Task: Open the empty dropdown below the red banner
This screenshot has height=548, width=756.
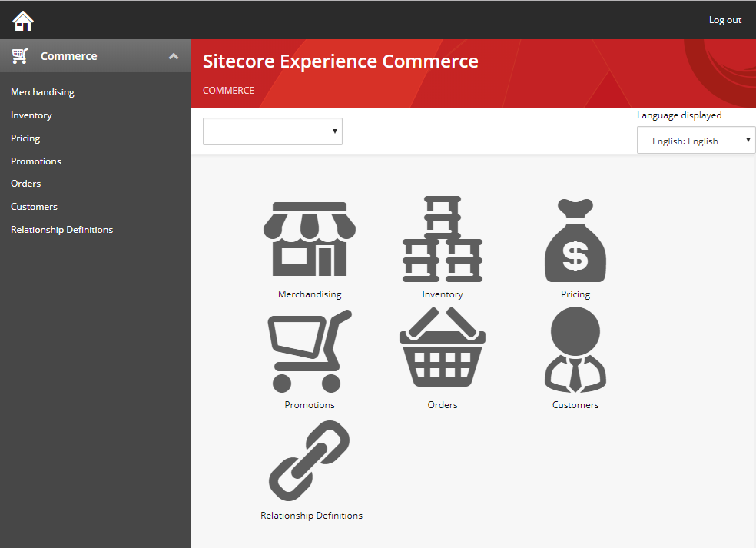Action: pyautogui.click(x=273, y=131)
